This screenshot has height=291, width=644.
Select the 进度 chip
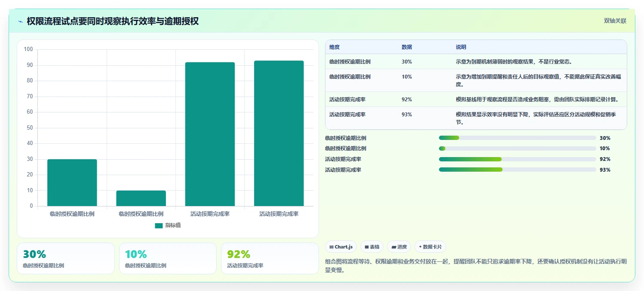(x=399, y=247)
